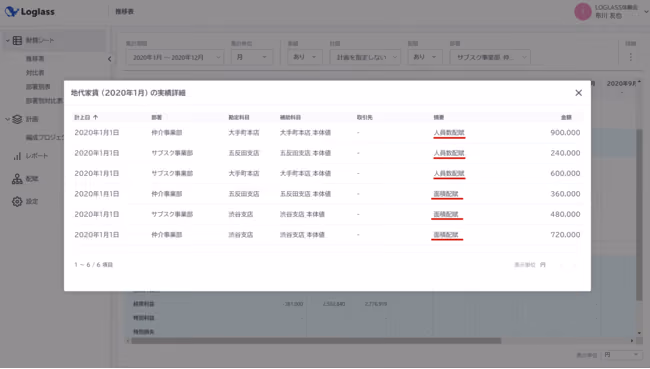Click the Loglass logo
The width and height of the screenshot is (650, 369).
pos(29,12)
